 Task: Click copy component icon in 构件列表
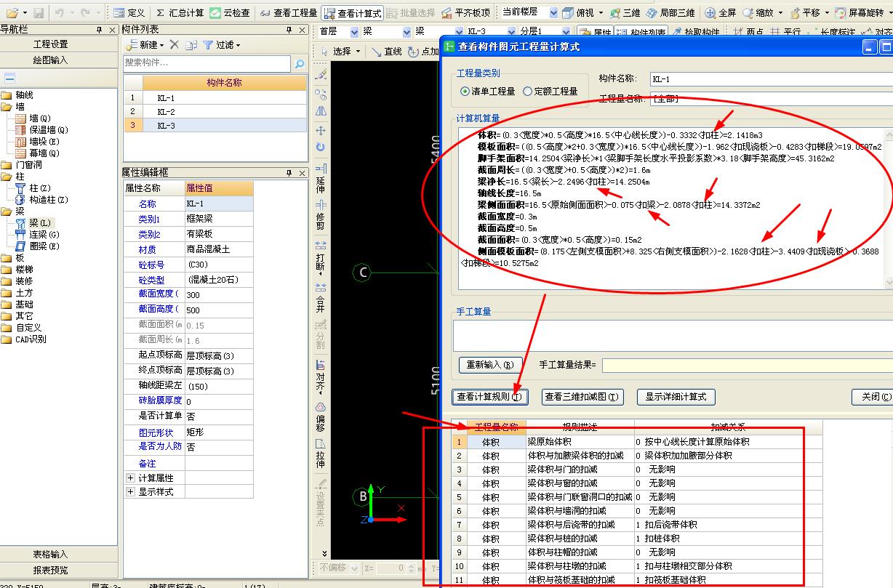click(x=191, y=45)
